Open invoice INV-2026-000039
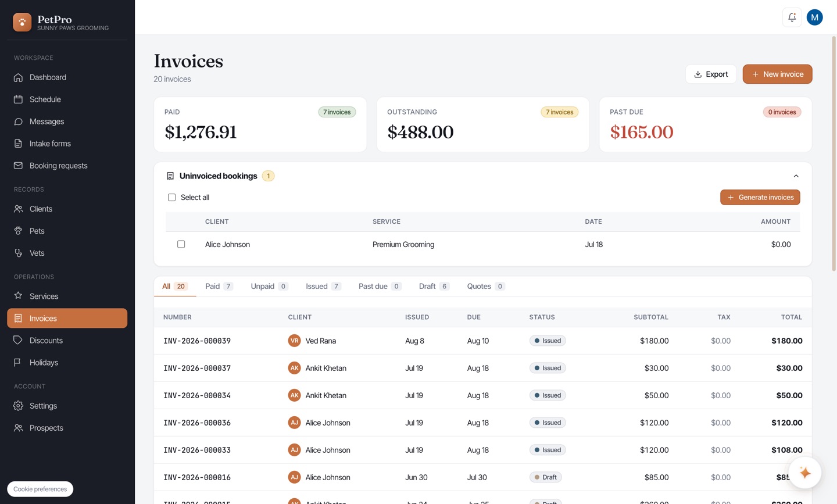Viewport: 837px width, 504px height. (x=197, y=341)
